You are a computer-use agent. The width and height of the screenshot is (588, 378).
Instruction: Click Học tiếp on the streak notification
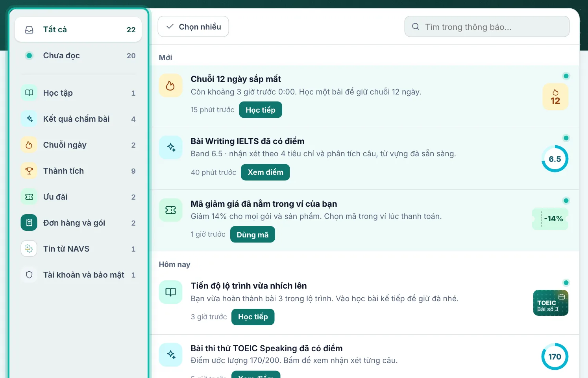pos(261,110)
